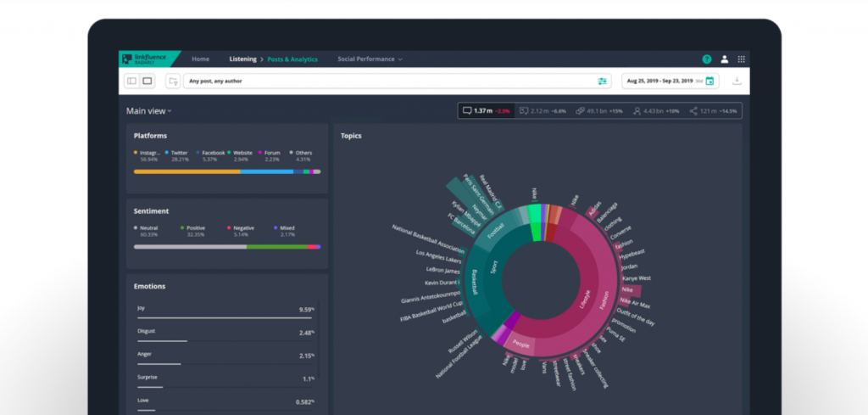Open the help question mark icon
868x415 pixels.
[706, 59]
